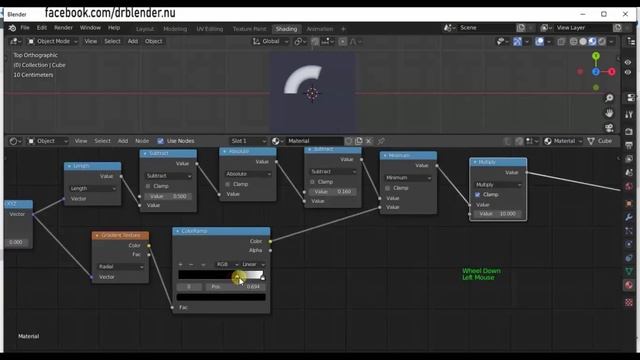Enable Clamp on Minimum node
Screen dimensions: 640x360
point(388,188)
